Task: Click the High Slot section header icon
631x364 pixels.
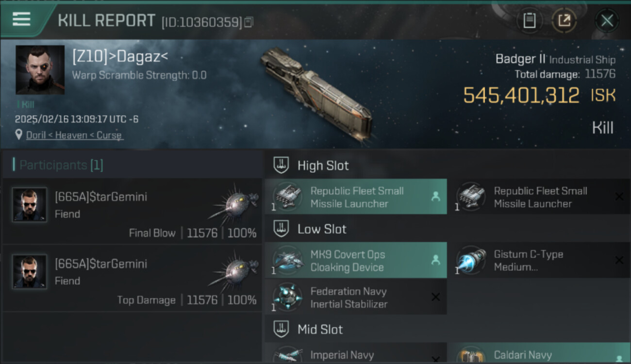Action: click(281, 165)
